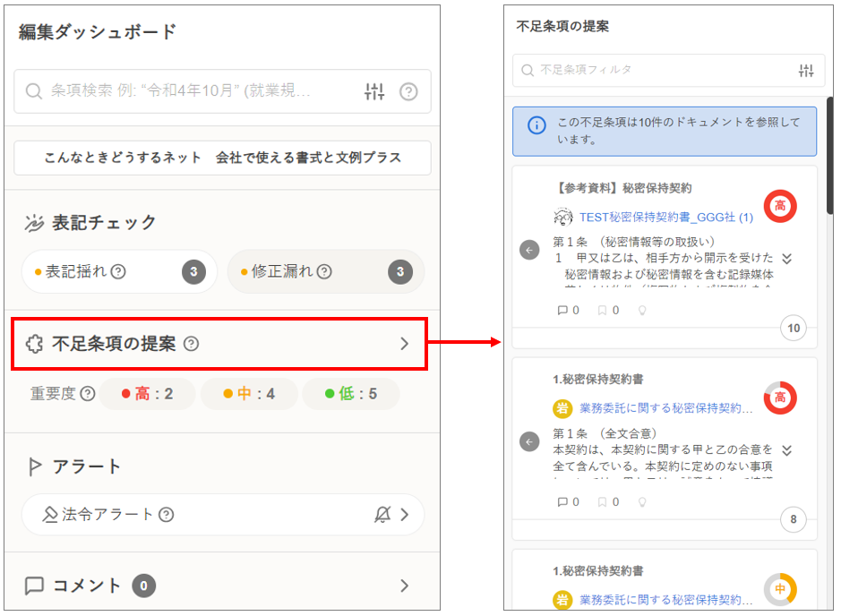Click filter sliders icon in 不足条項フィルタ field
This screenshot has width=841, height=616.
806,70
